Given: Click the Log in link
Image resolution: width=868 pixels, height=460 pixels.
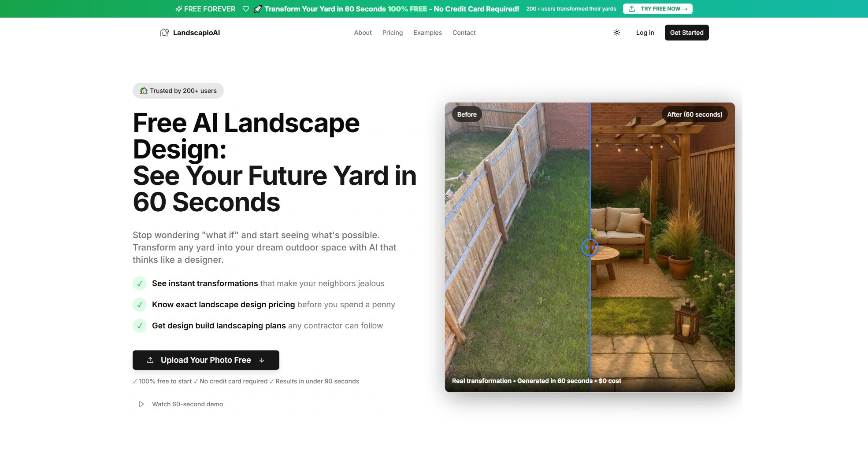Looking at the screenshot, I should pyautogui.click(x=645, y=32).
